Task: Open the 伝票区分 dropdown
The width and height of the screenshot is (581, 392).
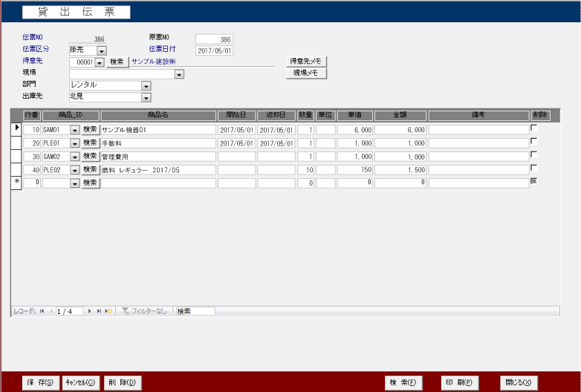Action: [102, 50]
